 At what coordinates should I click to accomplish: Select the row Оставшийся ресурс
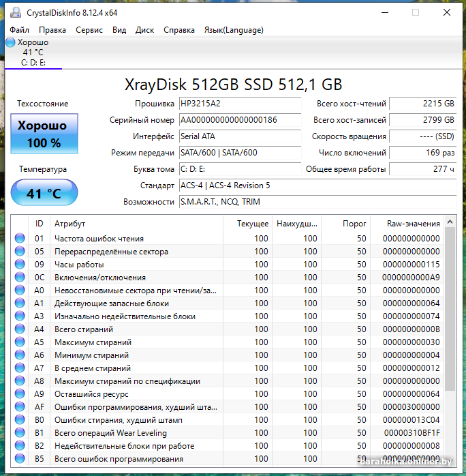coord(228,393)
